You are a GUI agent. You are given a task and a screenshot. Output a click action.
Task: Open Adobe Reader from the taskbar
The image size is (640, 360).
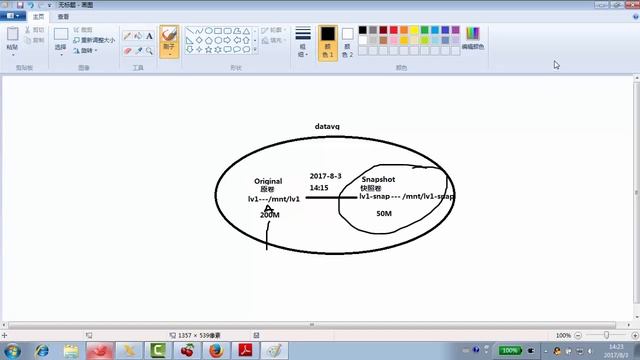click(x=245, y=351)
